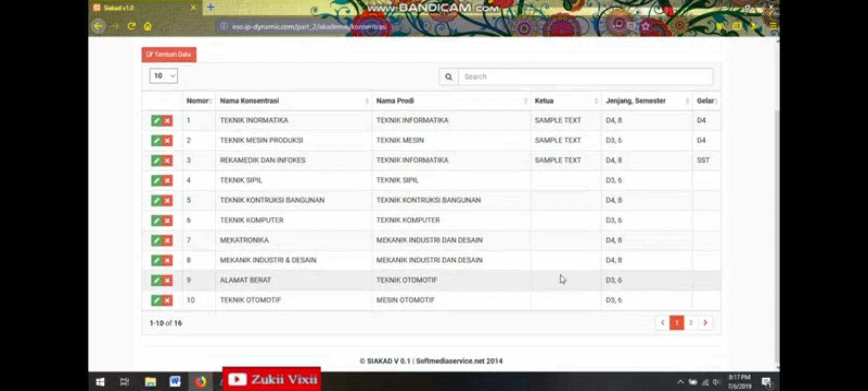
Task: Edit the ALAMAT BERAT row entry
Action: [156, 280]
